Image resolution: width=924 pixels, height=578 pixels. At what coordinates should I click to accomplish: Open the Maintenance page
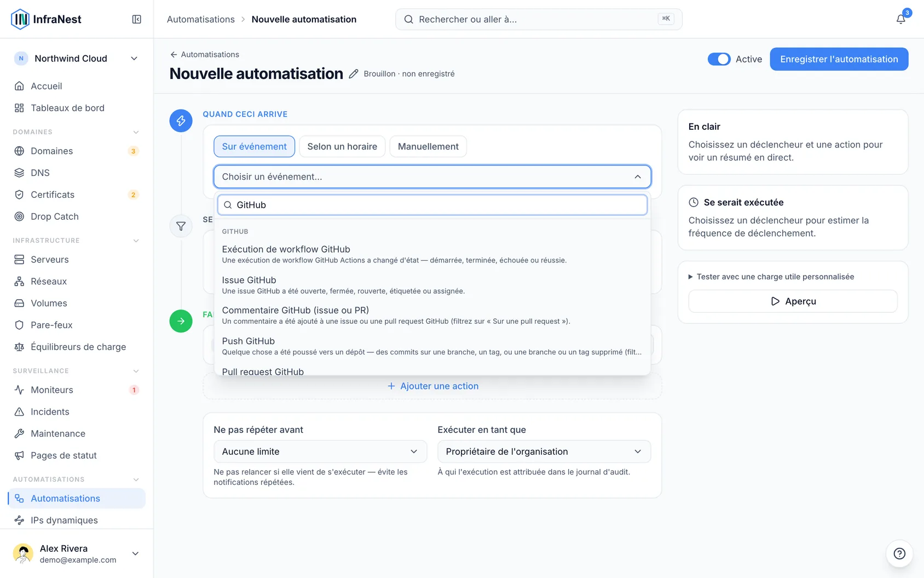pos(77,433)
